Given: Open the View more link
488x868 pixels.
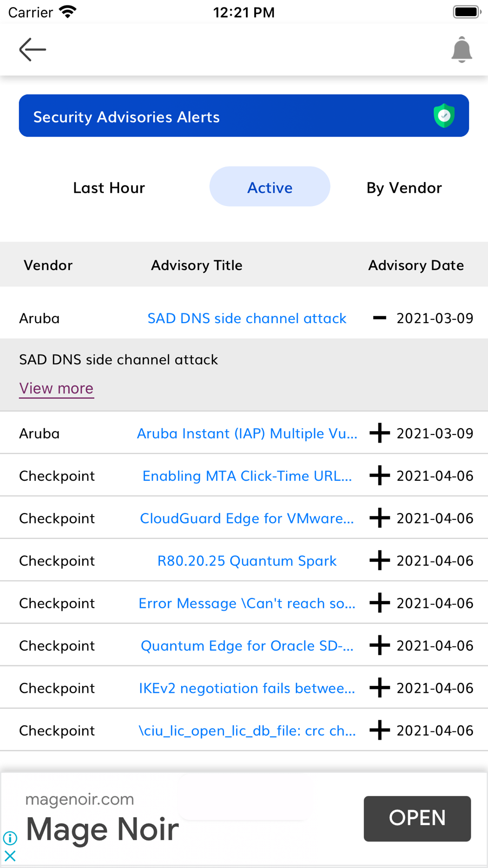Looking at the screenshot, I should click(57, 389).
